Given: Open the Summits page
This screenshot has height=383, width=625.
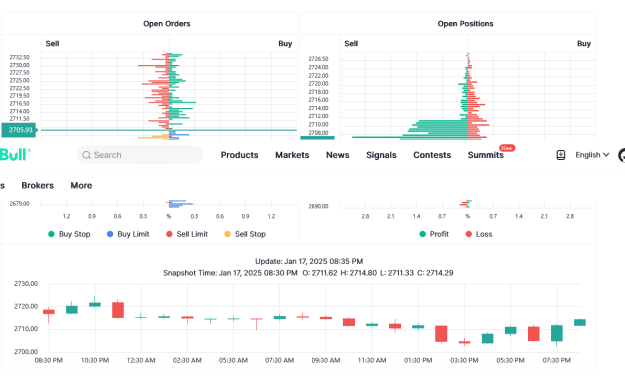Looking at the screenshot, I should 485,155.
